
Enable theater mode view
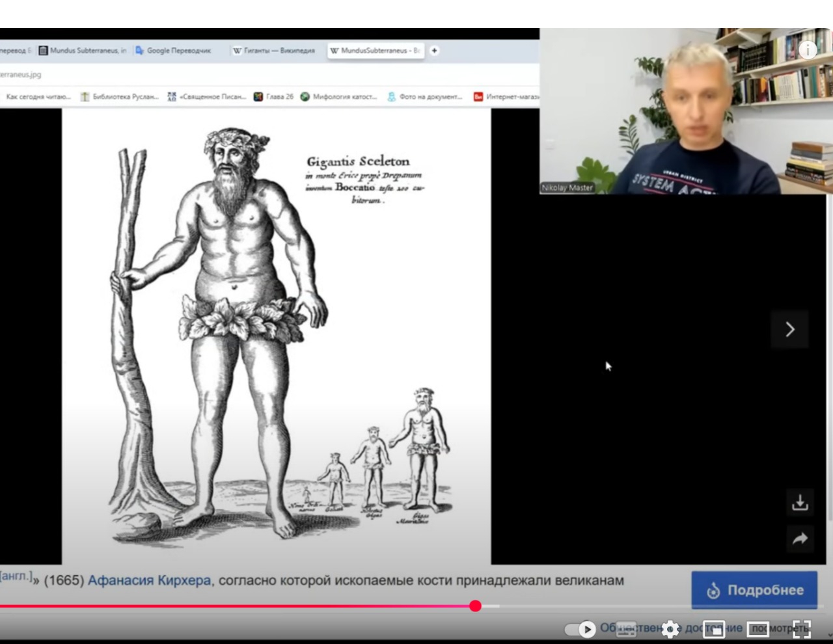click(x=758, y=629)
